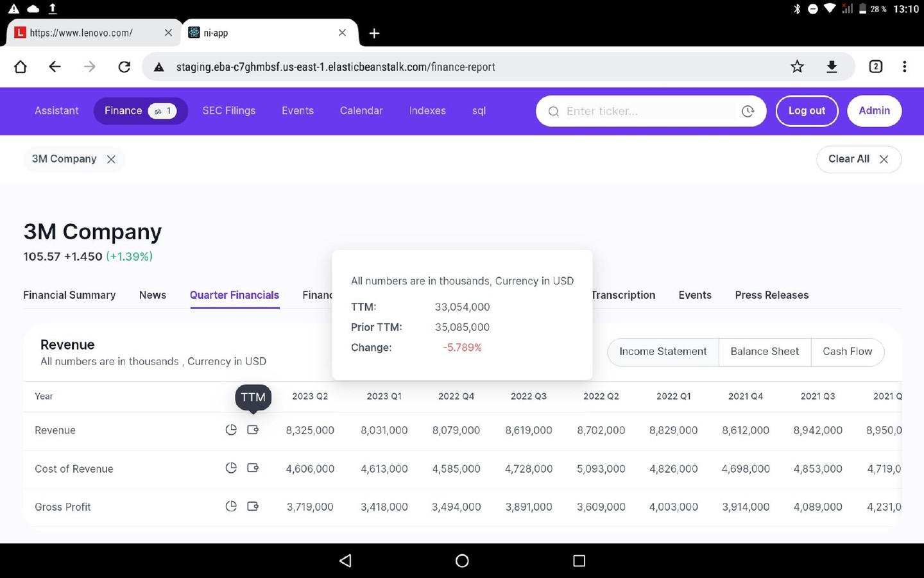Open the SEC Filings section

coord(229,111)
